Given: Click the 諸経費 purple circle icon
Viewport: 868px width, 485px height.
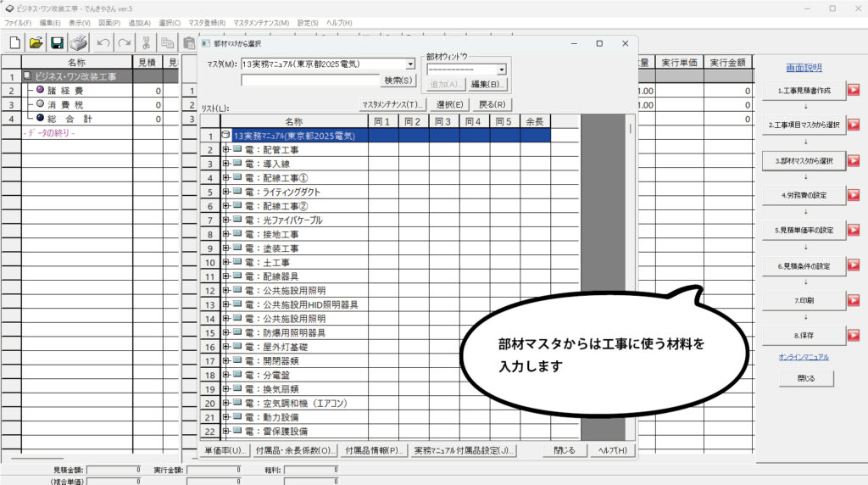Looking at the screenshot, I should tap(40, 89).
